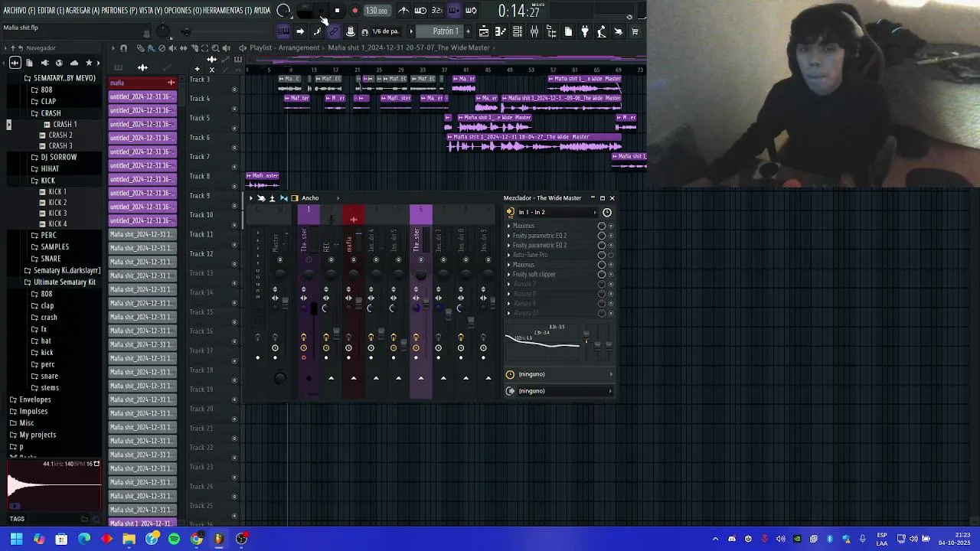Open options arrow for Fruity soft clipper
Image resolution: width=980 pixels, height=551 pixels.
click(508, 274)
